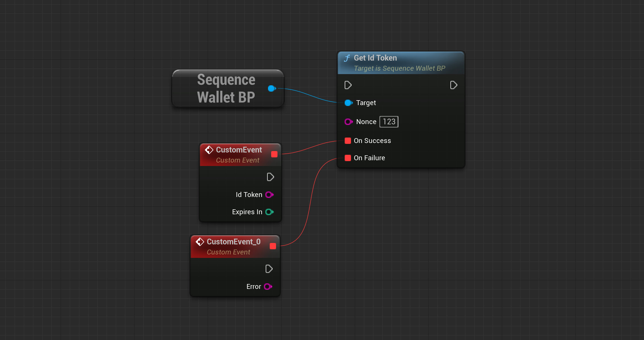Screen dimensions: 644x340
Task: Click the red On Success delegate pin
Action: pyautogui.click(x=348, y=141)
